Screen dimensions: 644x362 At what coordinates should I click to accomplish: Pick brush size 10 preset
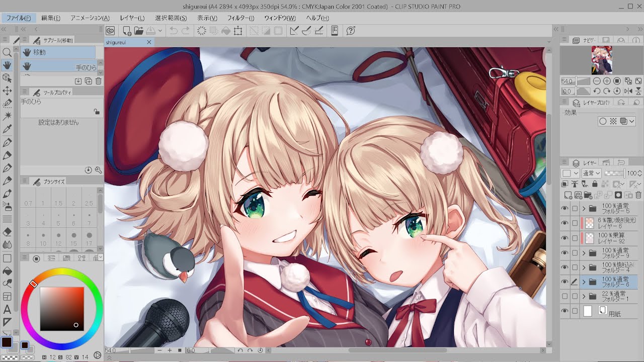click(x=43, y=240)
